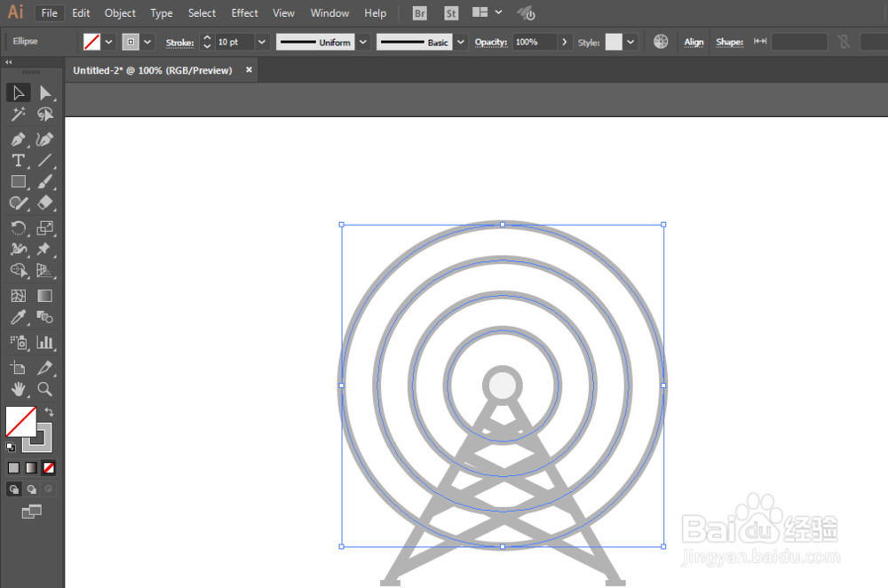Select the Direct Selection tool
The width and height of the screenshot is (888, 588).
[44, 93]
